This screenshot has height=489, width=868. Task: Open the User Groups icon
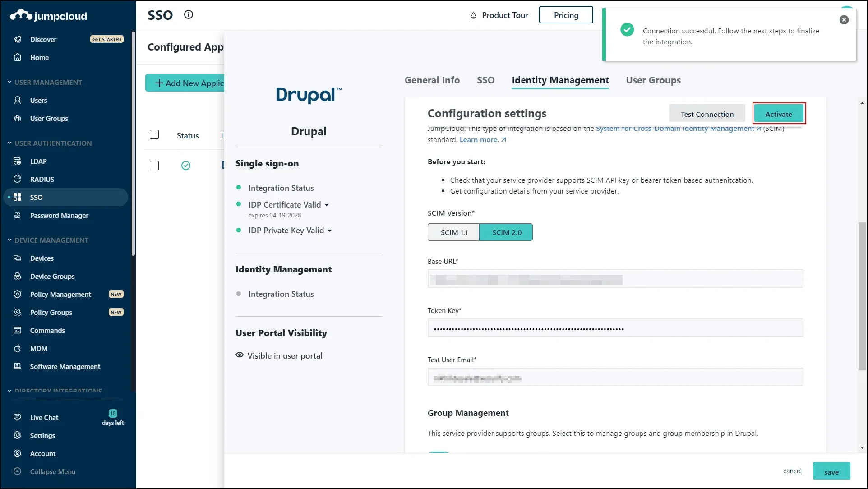click(x=18, y=118)
